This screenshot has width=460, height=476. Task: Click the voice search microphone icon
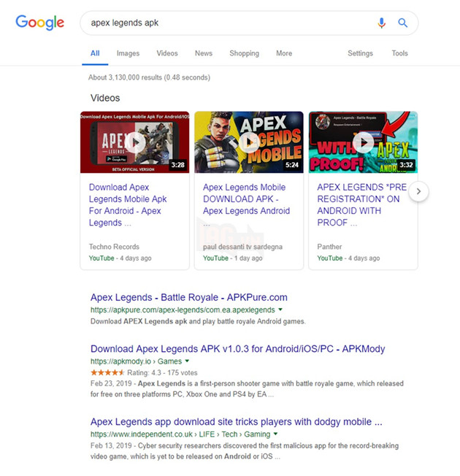click(x=382, y=23)
